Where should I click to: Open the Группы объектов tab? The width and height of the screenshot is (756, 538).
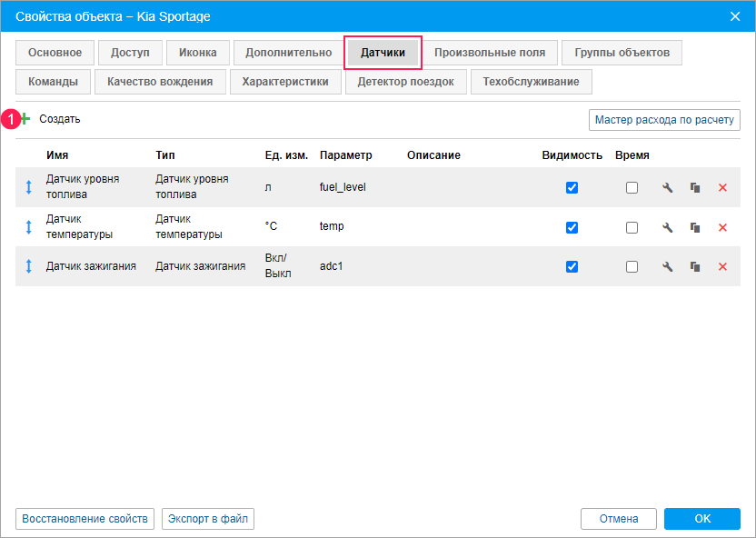(x=622, y=53)
